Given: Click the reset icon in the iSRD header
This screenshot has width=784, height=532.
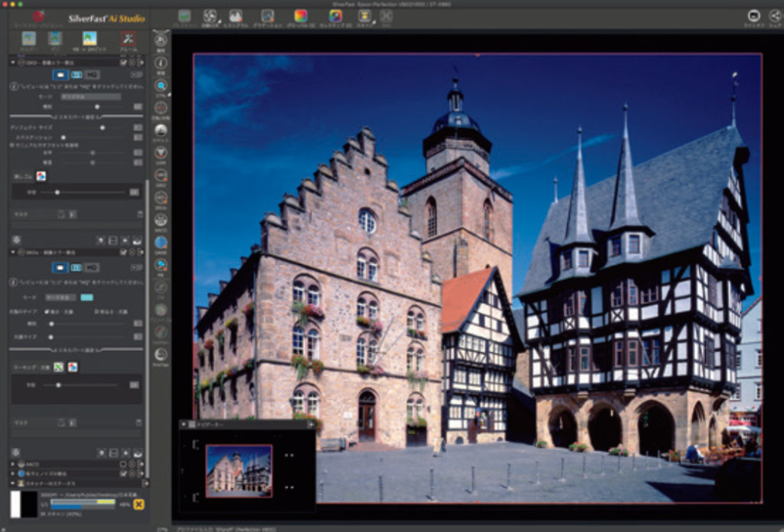Looking at the screenshot, I should click(x=132, y=63).
